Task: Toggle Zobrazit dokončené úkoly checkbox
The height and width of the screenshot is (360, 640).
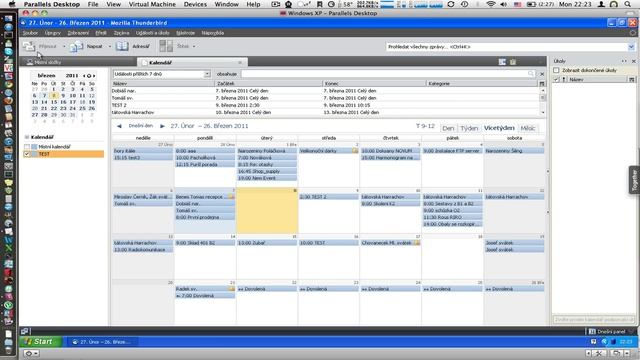Action: (x=556, y=70)
